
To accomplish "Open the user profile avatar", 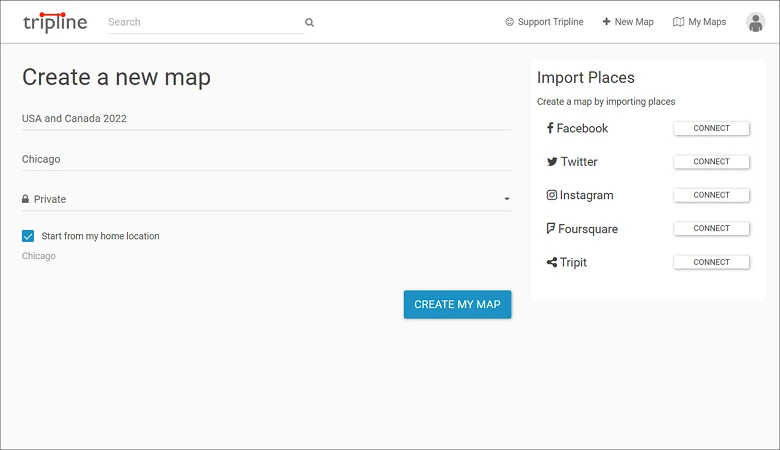I will [755, 22].
